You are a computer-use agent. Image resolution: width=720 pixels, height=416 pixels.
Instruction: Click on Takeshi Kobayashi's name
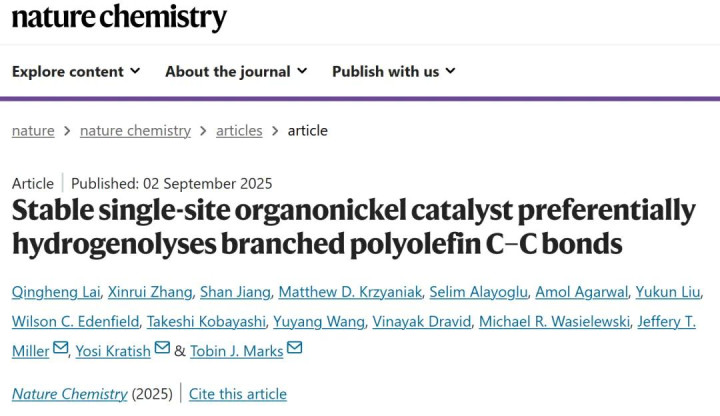coord(206,321)
